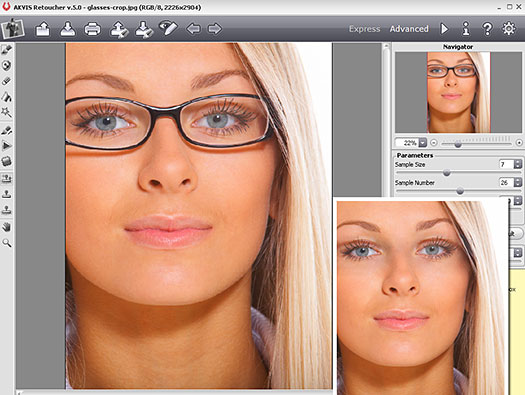
Task: Select the triangle arrow tool in sidebar
Action: point(7,146)
